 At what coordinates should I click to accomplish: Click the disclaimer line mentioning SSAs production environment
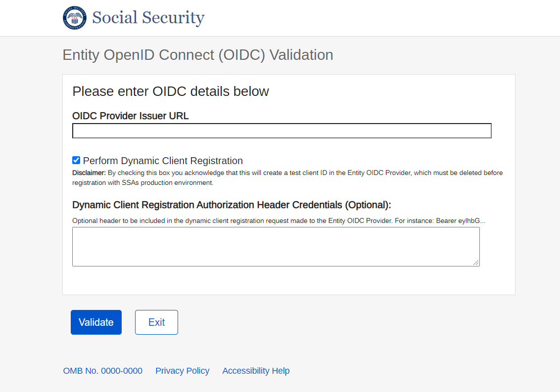coord(142,182)
